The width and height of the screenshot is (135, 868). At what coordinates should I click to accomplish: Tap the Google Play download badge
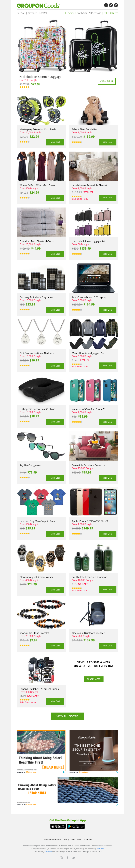(x=76, y=826)
